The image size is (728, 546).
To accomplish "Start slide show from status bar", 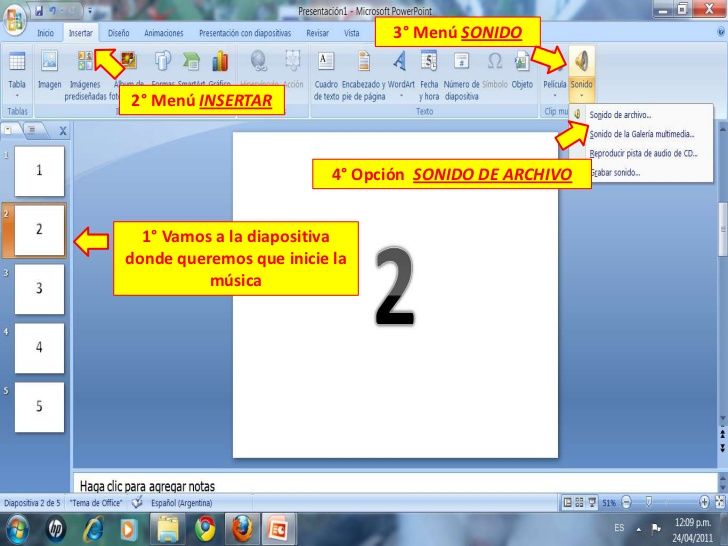I will [x=592, y=502].
